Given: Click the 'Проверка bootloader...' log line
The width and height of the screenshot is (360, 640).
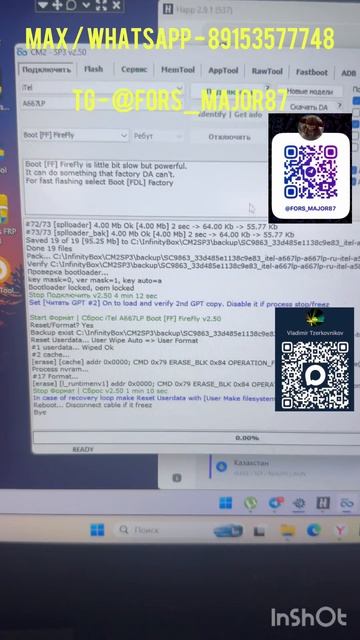Looking at the screenshot, I should pos(67,273).
